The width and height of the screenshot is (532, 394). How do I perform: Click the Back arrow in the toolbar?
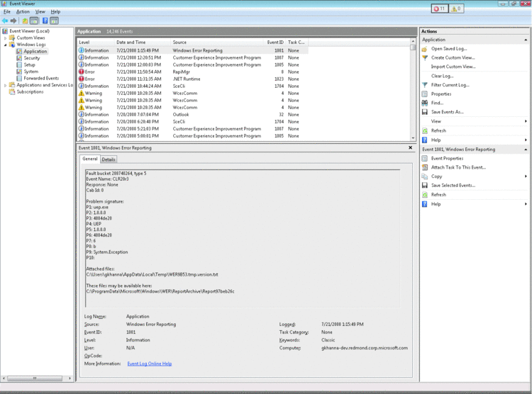5,21
